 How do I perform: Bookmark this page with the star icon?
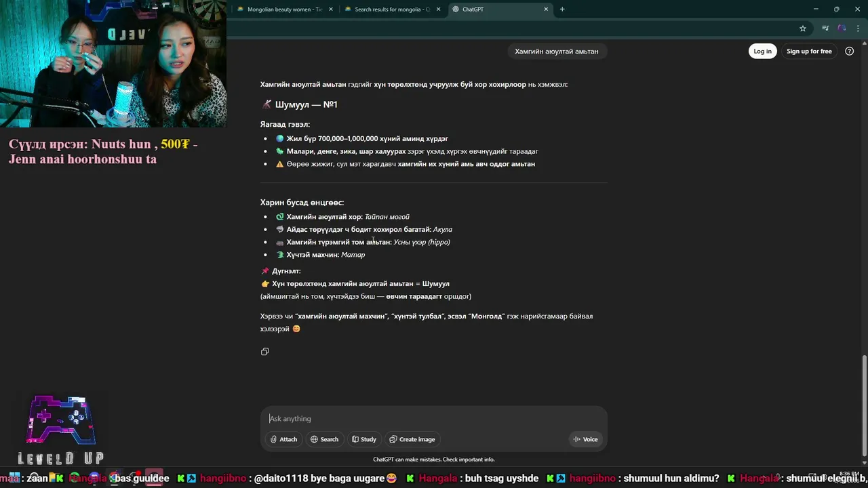click(x=803, y=28)
